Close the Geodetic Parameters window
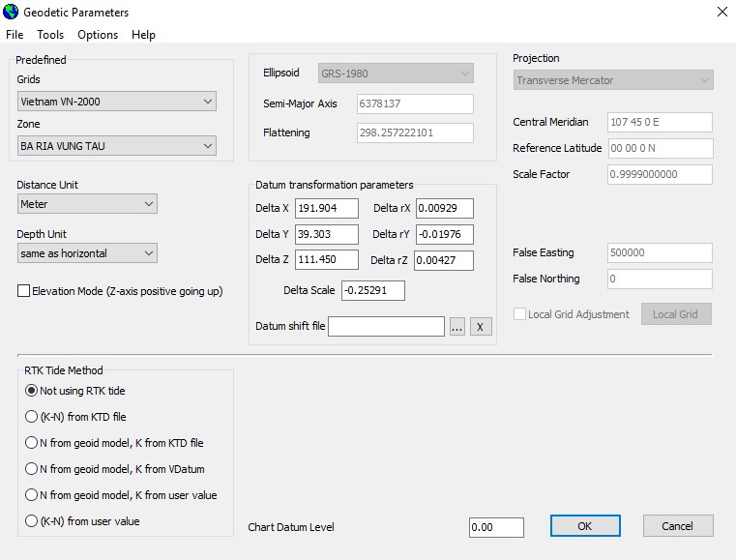Image resolution: width=736 pixels, height=560 pixels. coord(722,12)
